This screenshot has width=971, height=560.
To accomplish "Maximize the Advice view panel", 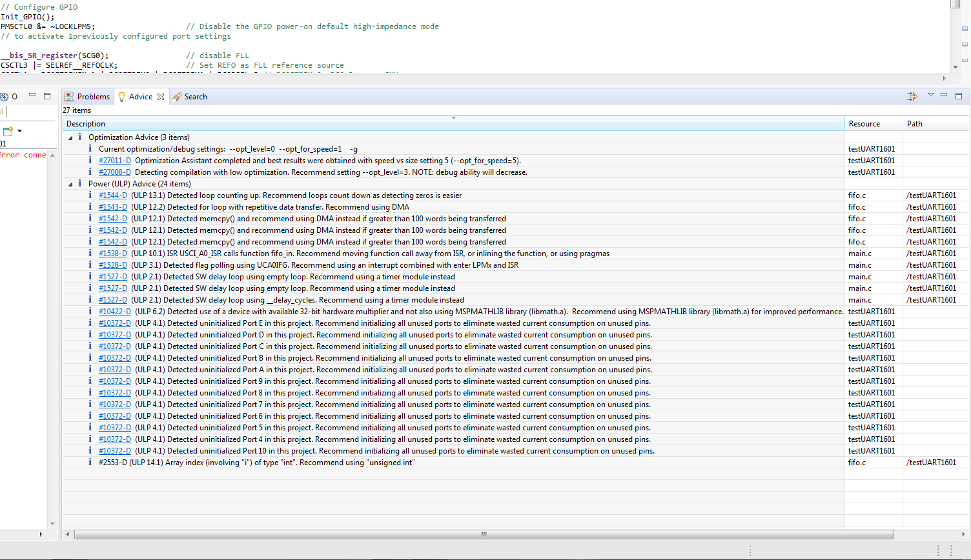I will click(959, 95).
